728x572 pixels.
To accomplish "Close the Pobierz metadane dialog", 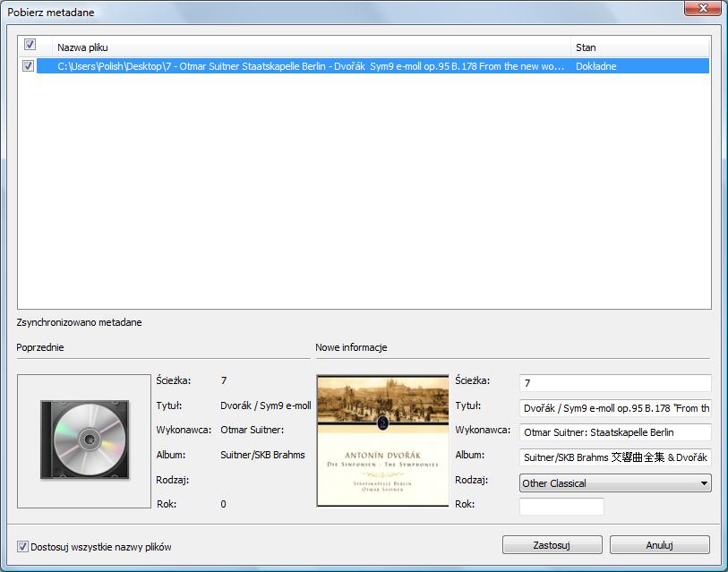I will 702,8.
